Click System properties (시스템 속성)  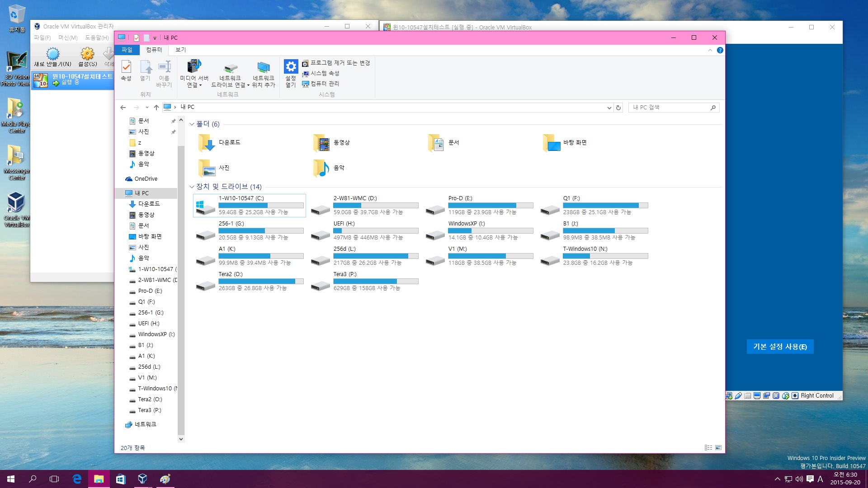click(x=321, y=73)
